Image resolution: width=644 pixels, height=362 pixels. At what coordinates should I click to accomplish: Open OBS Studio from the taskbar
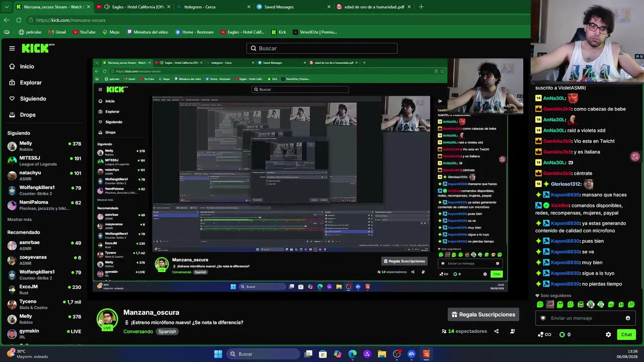coord(396,354)
